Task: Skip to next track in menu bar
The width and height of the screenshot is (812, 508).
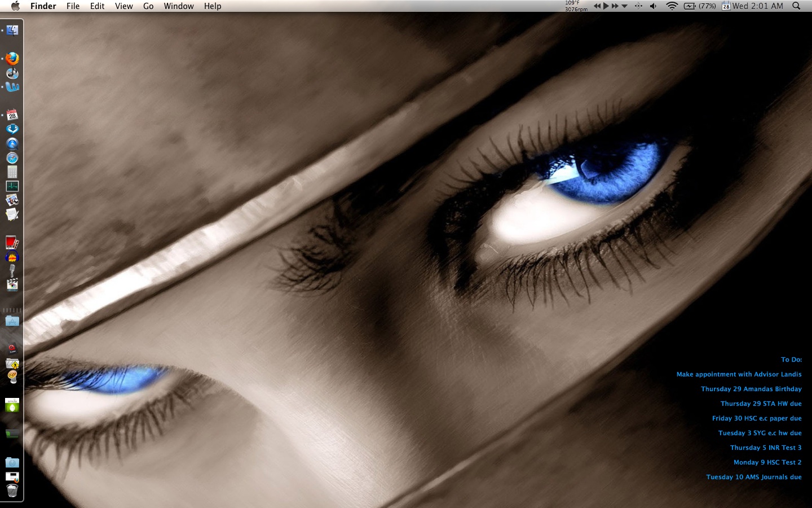Action: pyautogui.click(x=615, y=6)
